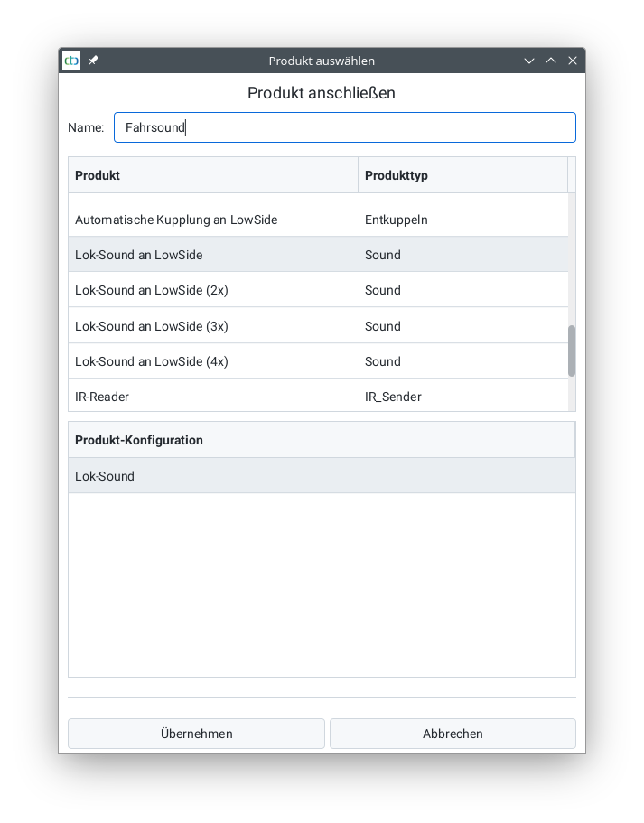Viewport: 644px width, 823px height.
Task: Pick Lok-Sound an LowSide (3x) product
Action: (x=152, y=326)
